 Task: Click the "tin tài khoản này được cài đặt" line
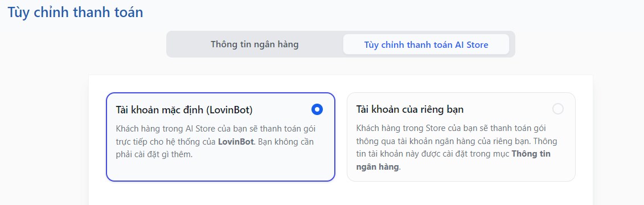coord(453,154)
